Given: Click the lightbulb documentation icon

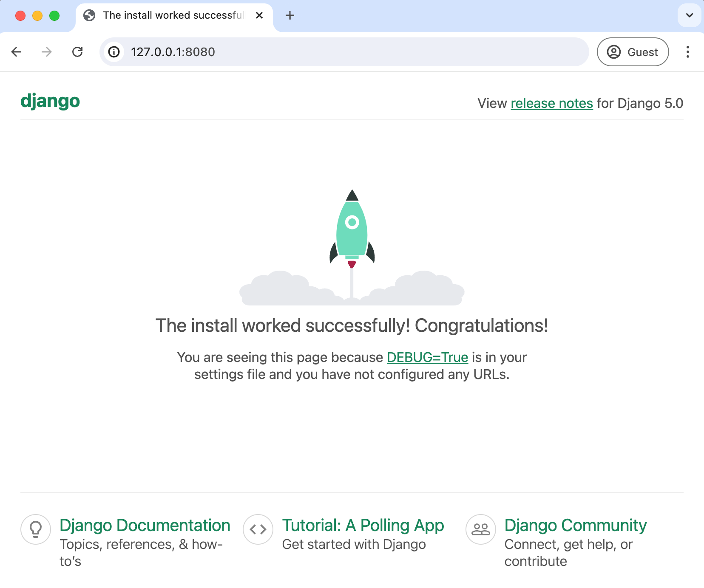Looking at the screenshot, I should pyautogui.click(x=36, y=529).
